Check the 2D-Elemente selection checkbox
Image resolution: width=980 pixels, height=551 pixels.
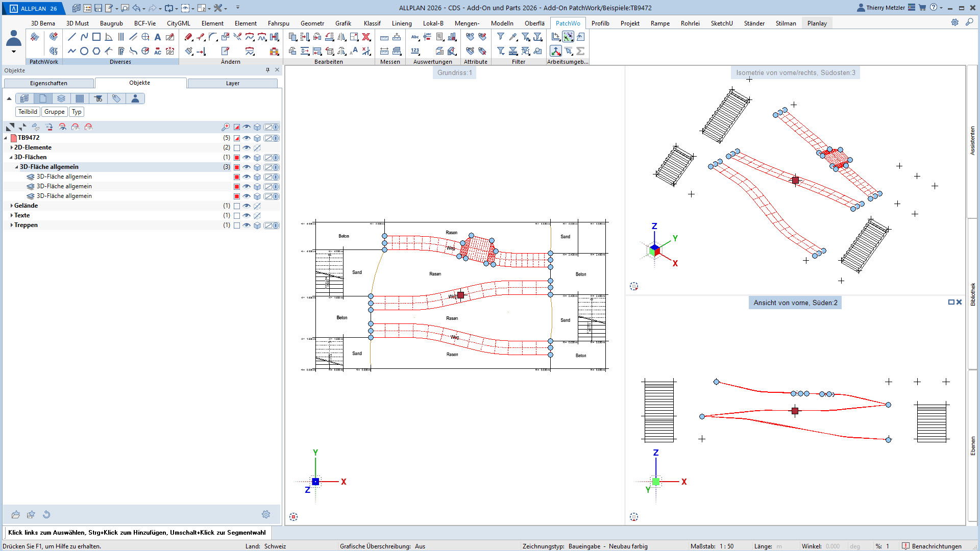click(237, 147)
